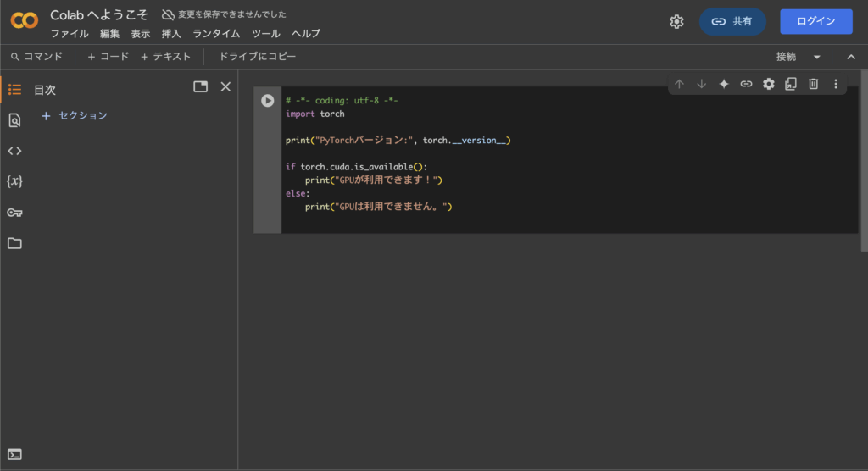Screen dimensions: 868x471
Task: Run the code cell with play button
Action: click(268, 100)
